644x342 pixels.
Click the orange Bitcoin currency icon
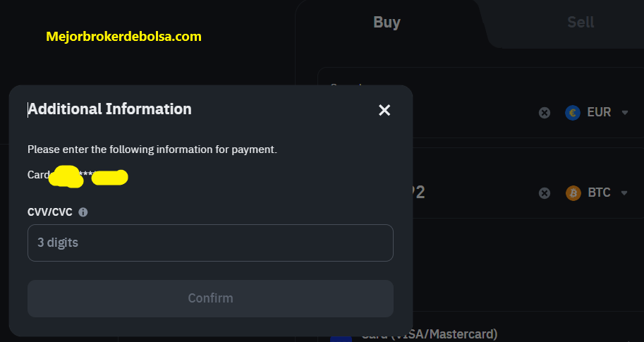click(x=573, y=193)
